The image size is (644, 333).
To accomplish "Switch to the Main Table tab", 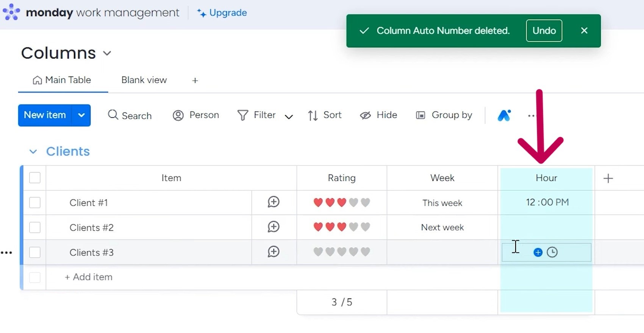I will pos(63,80).
